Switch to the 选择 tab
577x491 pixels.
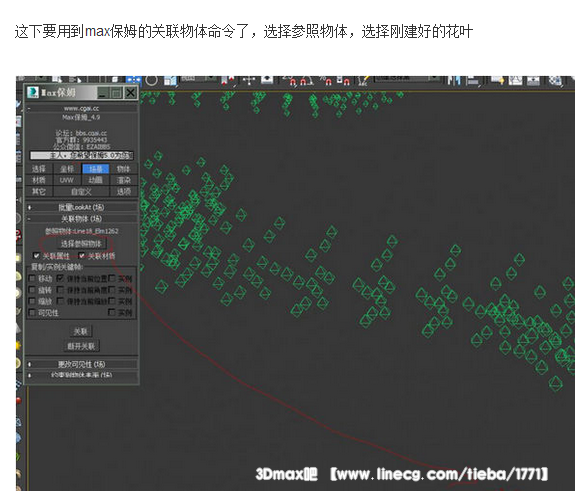click(x=39, y=169)
